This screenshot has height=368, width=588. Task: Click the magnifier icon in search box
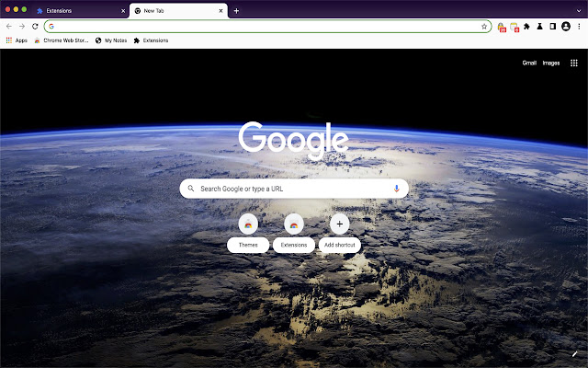point(191,189)
